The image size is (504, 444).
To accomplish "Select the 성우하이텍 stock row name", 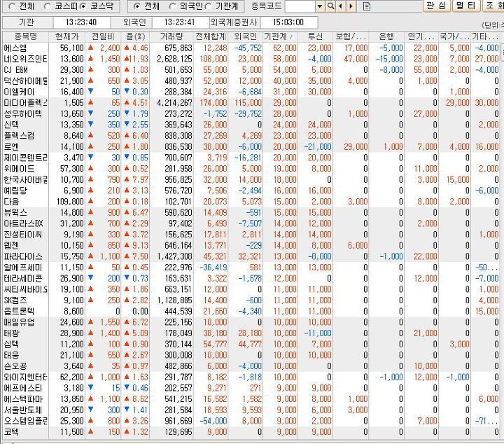I will click(x=23, y=114).
